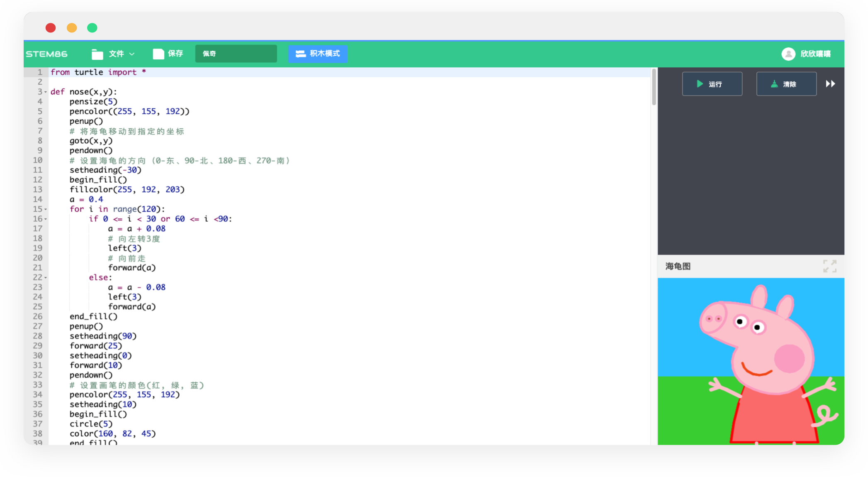
Task: Open fullscreen view of the 海龟图 panel
Action: pos(829,266)
